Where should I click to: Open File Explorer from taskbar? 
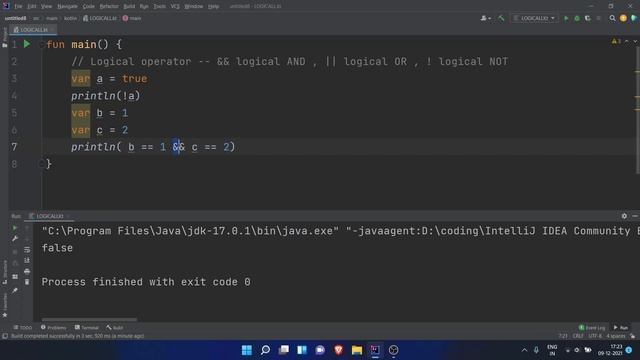357,350
